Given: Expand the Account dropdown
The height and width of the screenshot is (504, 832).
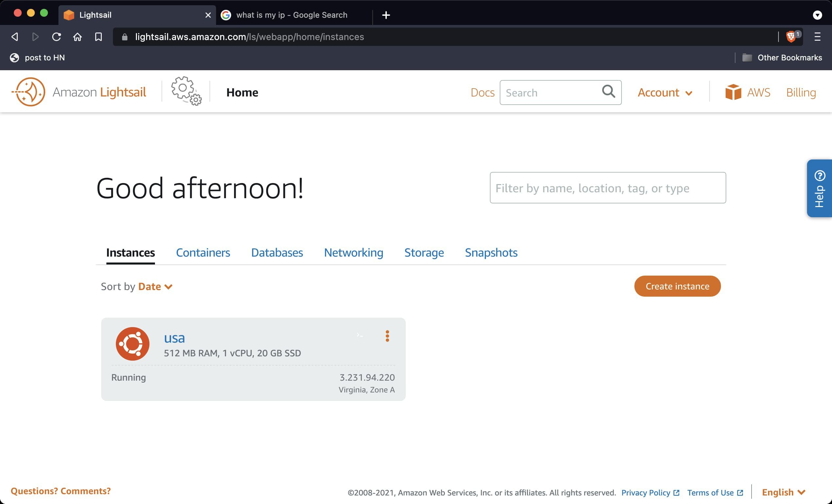Looking at the screenshot, I should pyautogui.click(x=665, y=93).
